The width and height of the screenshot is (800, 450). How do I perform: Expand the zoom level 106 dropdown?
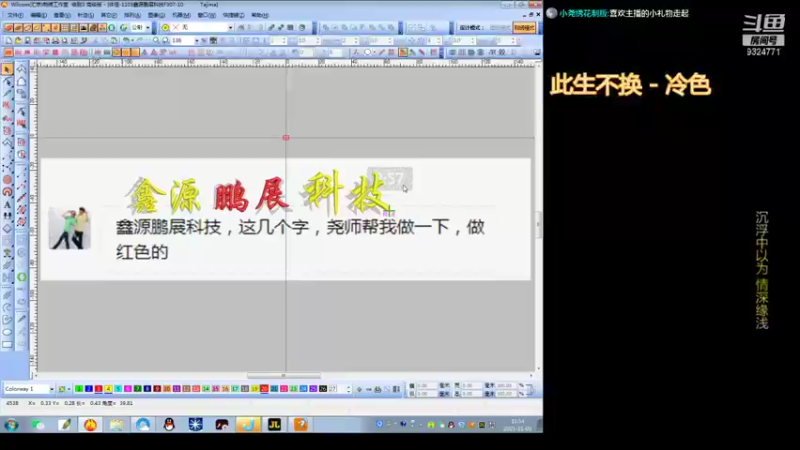click(197, 40)
